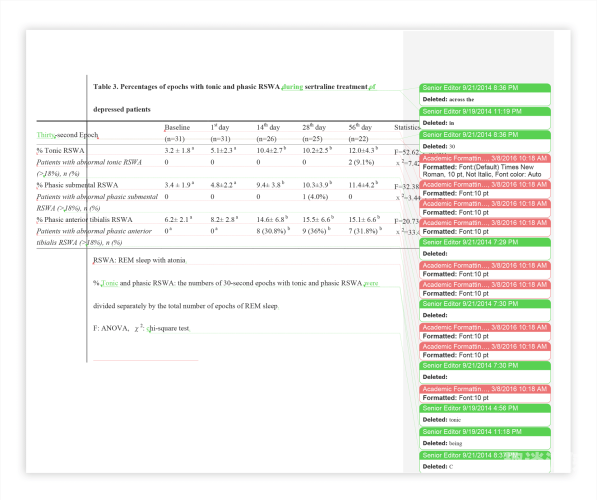Image resolution: width=597 pixels, height=500 pixels.
Task: Select the 'Deleted: being' revision balloon
Action: [x=485, y=439]
